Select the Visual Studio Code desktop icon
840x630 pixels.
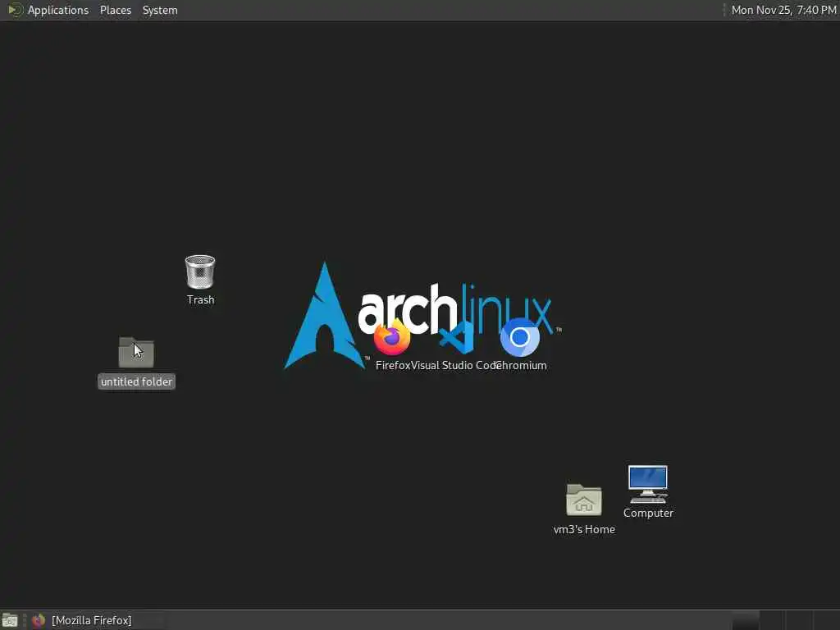456,337
